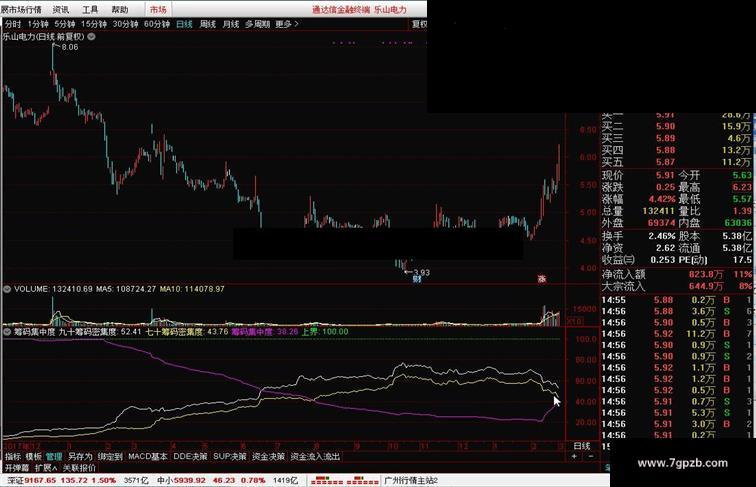Click the 8.06 high price label
Image resolution: width=756 pixels, height=487 pixels.
pos(69,47)
